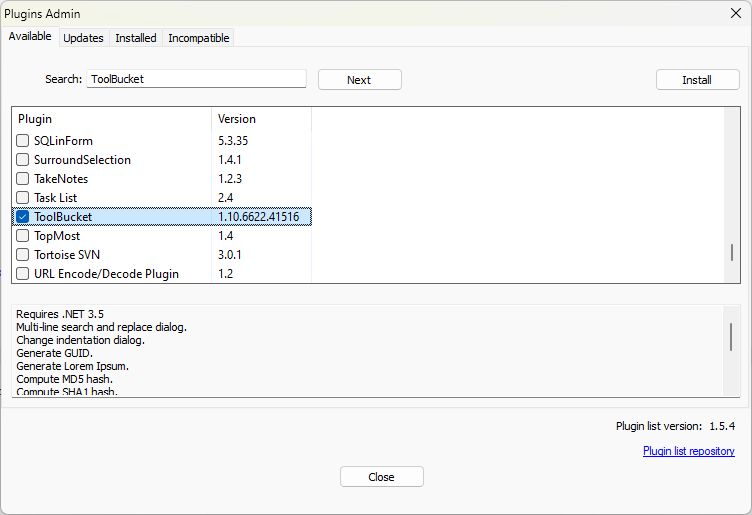Image resolution: width=752 pixels, height=515 pixels.
Task: Click the 'Plugin list version: 1.5.4' text
Action: pyautogui.click(x=675, y=426)
